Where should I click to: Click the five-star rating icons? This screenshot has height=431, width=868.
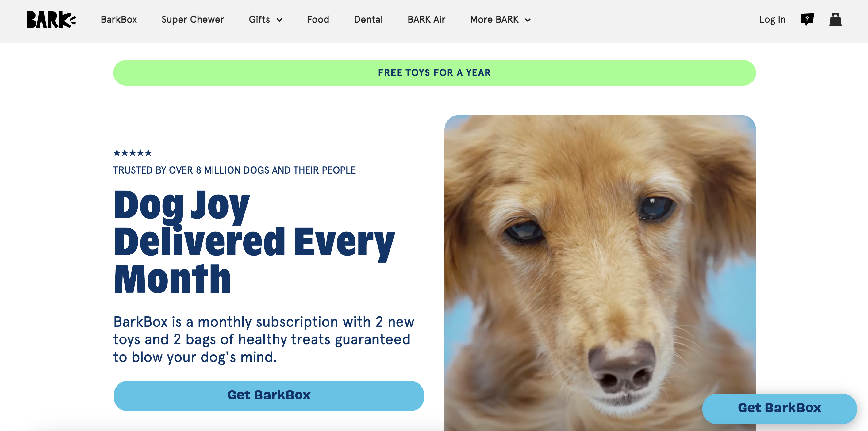click(x=133, y=153)
